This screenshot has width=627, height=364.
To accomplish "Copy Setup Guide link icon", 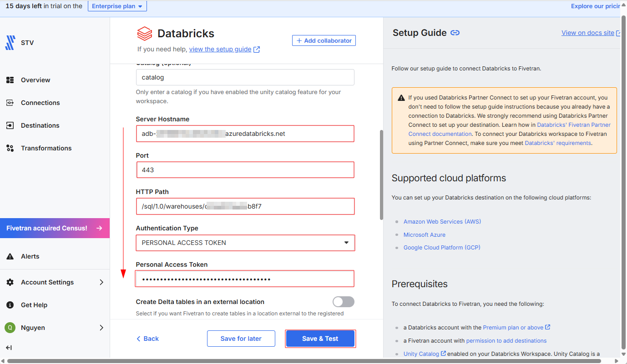I will pyautogui.click(x=455, y=33).
